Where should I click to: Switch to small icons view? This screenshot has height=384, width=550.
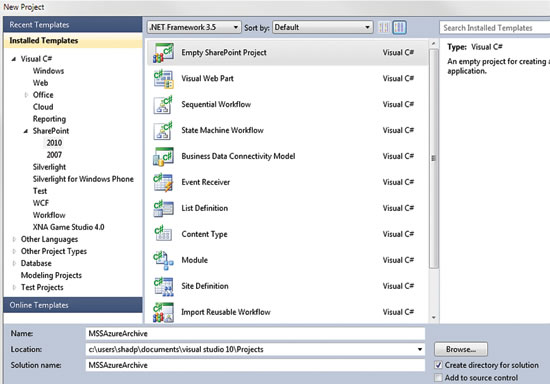[x=384, y=27]
